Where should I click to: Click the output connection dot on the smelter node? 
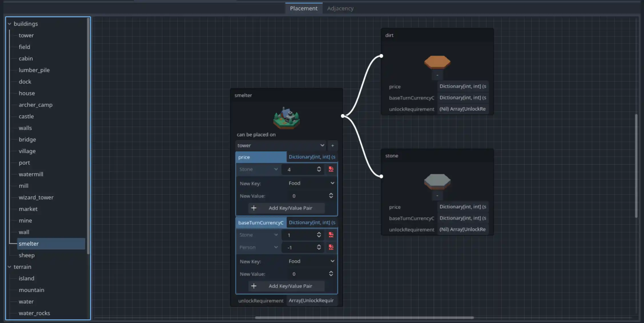coord(342,116)
